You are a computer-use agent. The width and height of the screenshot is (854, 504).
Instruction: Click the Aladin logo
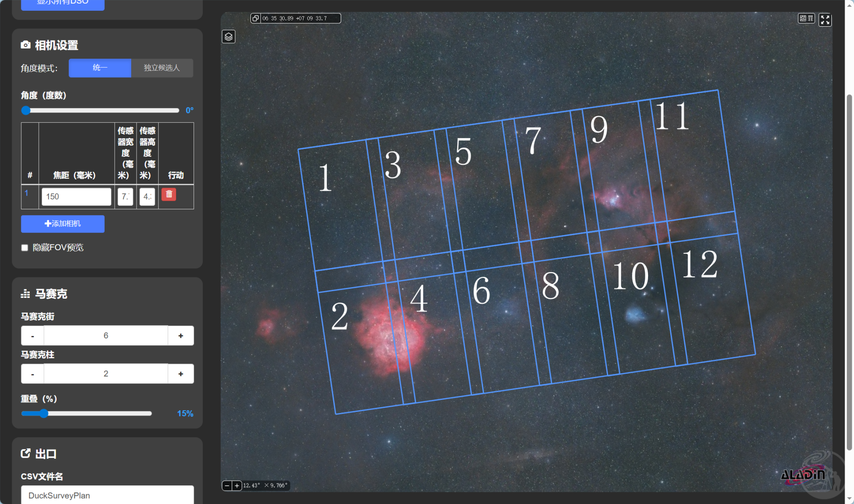pos(803,475)
